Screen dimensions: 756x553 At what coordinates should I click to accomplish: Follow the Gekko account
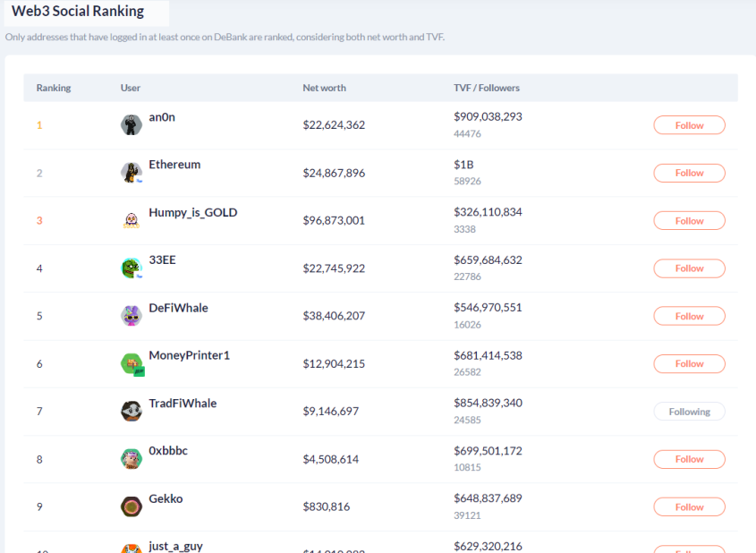(689, 507)
